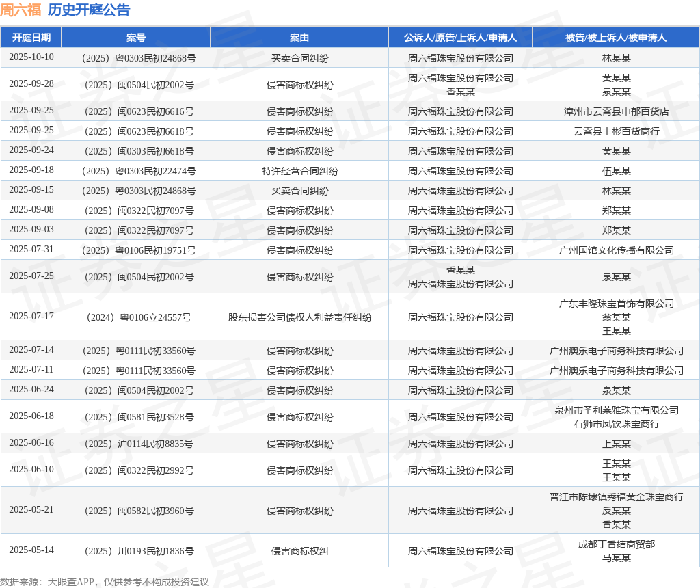700x588 pixels.
Task: Click defendant 石狮市凤钦珠宝商行
Action: click(x=616, y=424)
